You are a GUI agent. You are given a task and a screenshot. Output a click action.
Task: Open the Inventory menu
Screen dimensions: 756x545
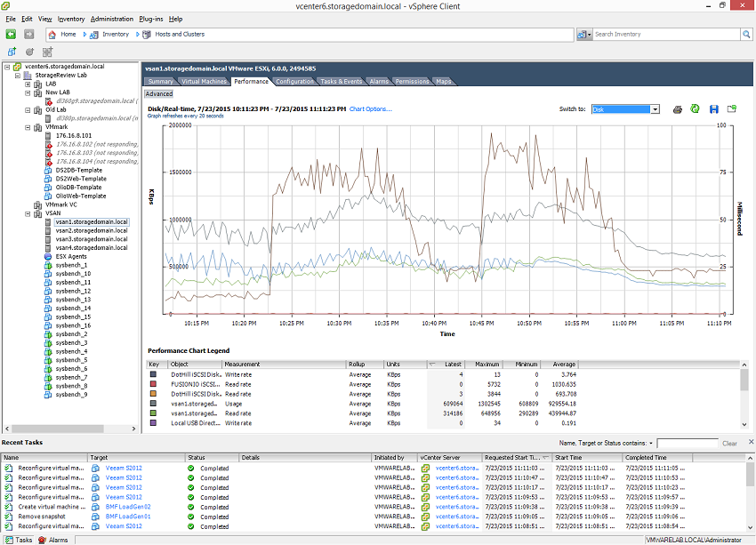[71, 19]
